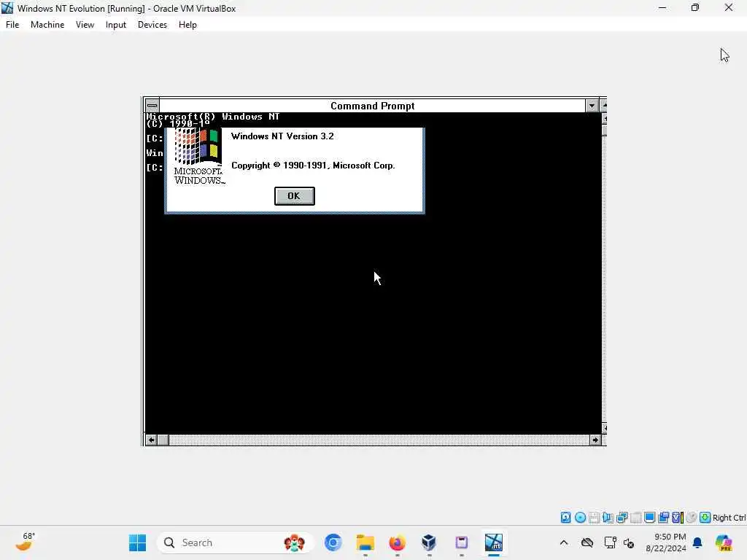This screenshot has height=560, width=747.
Task: Click the Microsoft Windows logo in the dialog
Action: pyautogui.click(x=198, y=157)
